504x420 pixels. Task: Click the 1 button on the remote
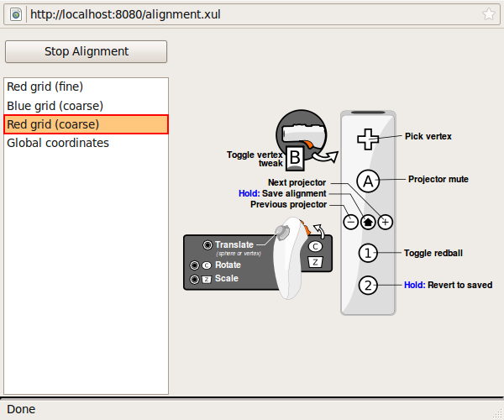pos(368,253)
